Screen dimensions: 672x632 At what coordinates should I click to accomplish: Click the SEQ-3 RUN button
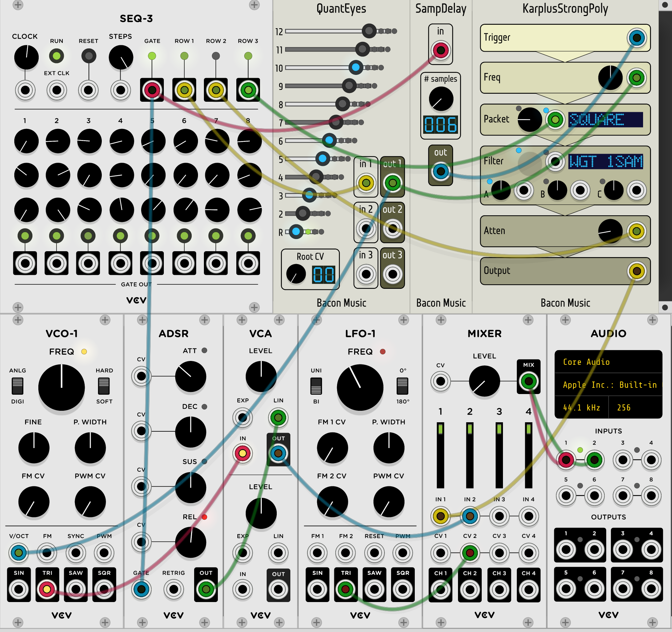(x=56, y=56)
